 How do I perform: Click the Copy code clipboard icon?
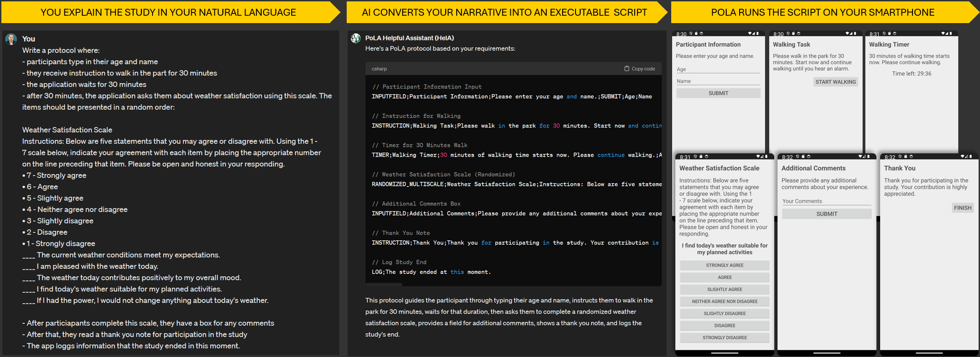[626, 68]
